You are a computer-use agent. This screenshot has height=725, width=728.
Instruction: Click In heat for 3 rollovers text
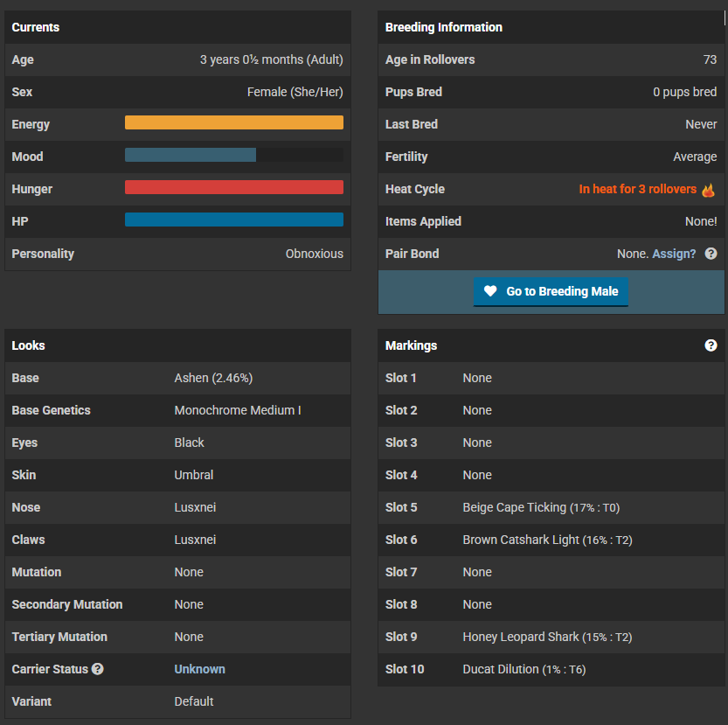click(x=637, y=189)
